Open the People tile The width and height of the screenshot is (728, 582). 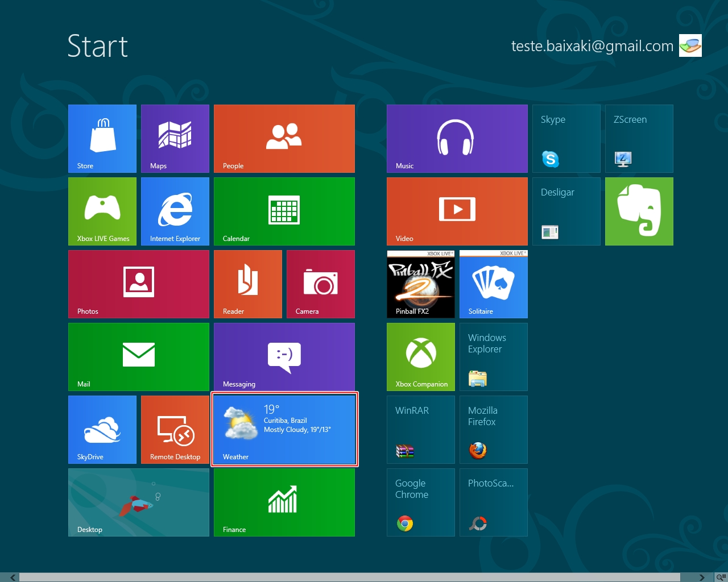pyautogui.click(x=284, y=139)
